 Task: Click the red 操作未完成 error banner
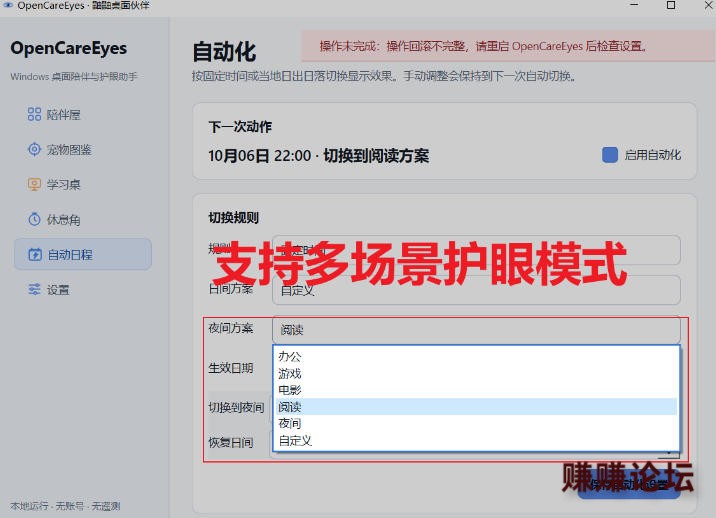click(x=507, y=46)
